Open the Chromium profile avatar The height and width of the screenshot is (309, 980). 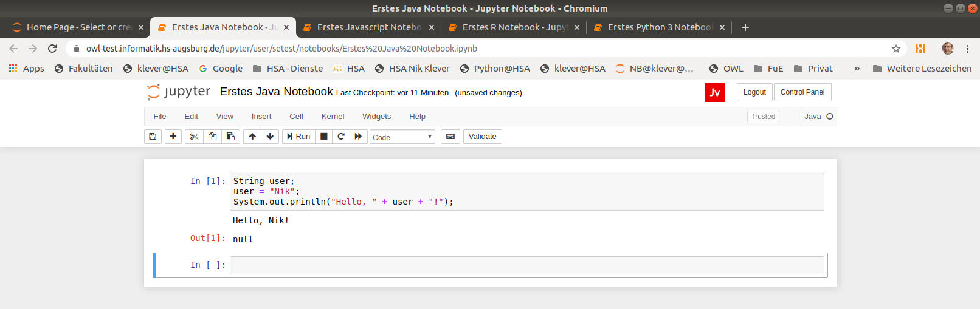click(948, 49)
